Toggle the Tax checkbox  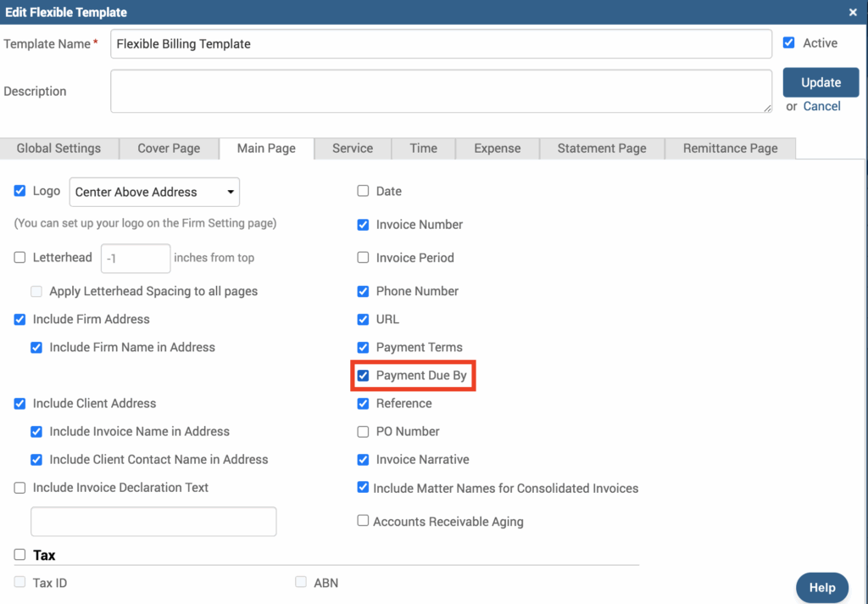pyautogui.click(x=20, y=555)
